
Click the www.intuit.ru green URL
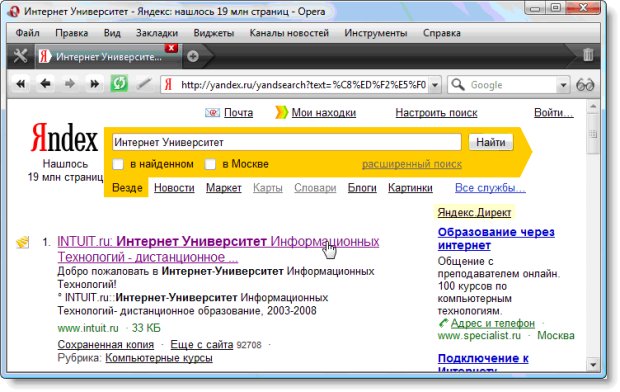pyautogui.click(x=88, y=328)
